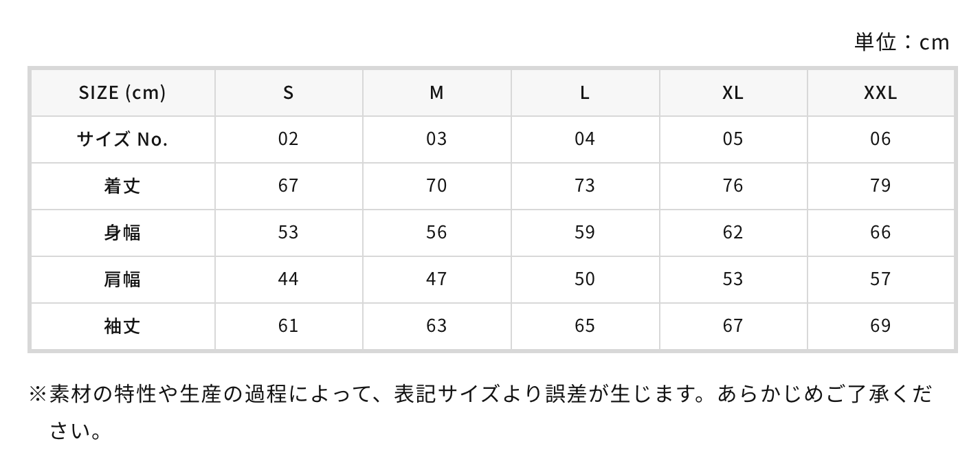Click the 袖丈 value 69 for XXL

880,326
